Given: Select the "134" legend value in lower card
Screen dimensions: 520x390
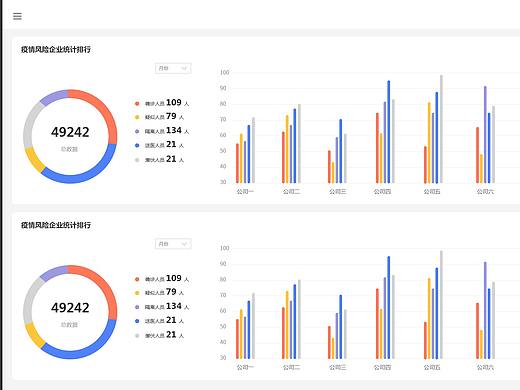Looking at the screenshot, I should 174,306.
